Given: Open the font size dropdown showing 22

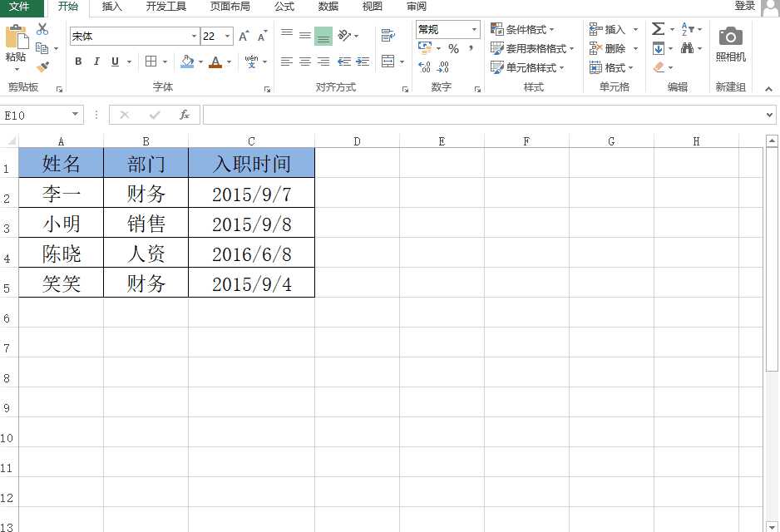Looking at the screenshot, I should [x=227, y=37].
